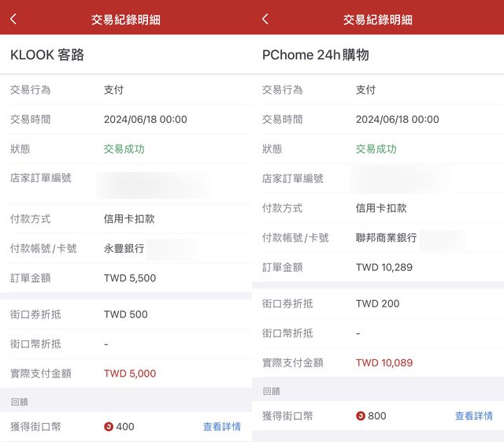Click 交易成功 status in PChome transaction
The width and height of the screenshot is (504, 442).
(376, 149)
